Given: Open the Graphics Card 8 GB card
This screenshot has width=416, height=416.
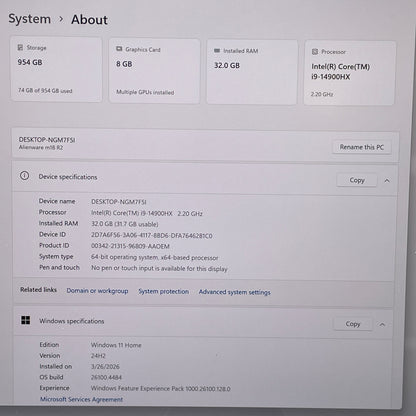Looking at the screenshot, I should tap(154, 71).
